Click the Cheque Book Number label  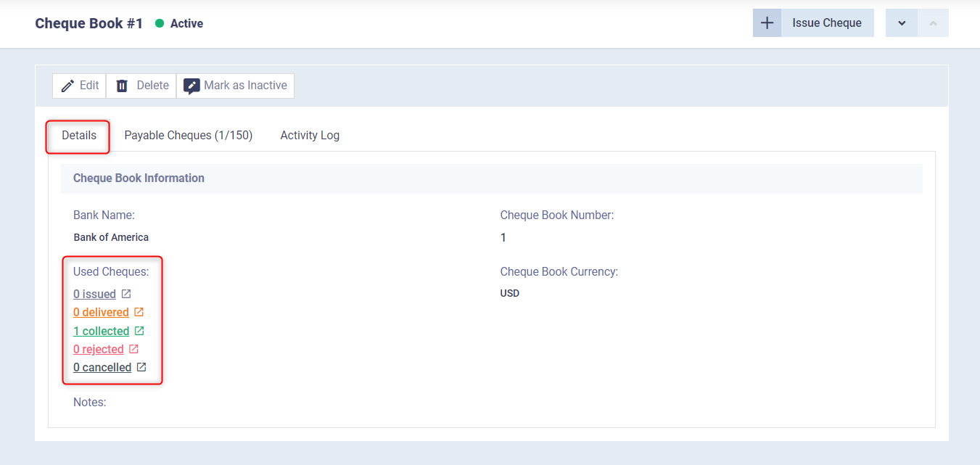[557, 215]
